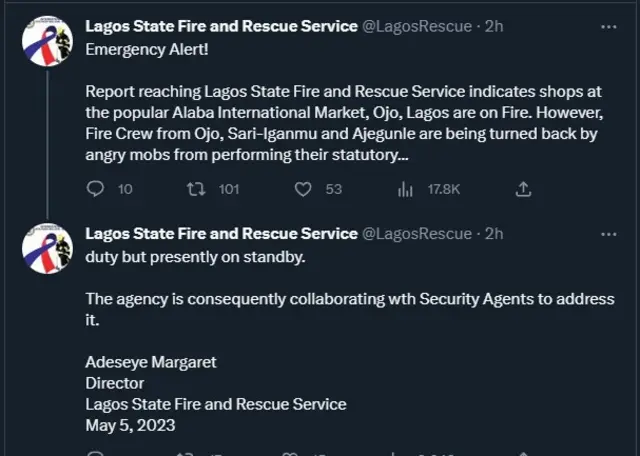
Task: Click the first tweet's 2h timestamp
Action: (x=494, y=26)
